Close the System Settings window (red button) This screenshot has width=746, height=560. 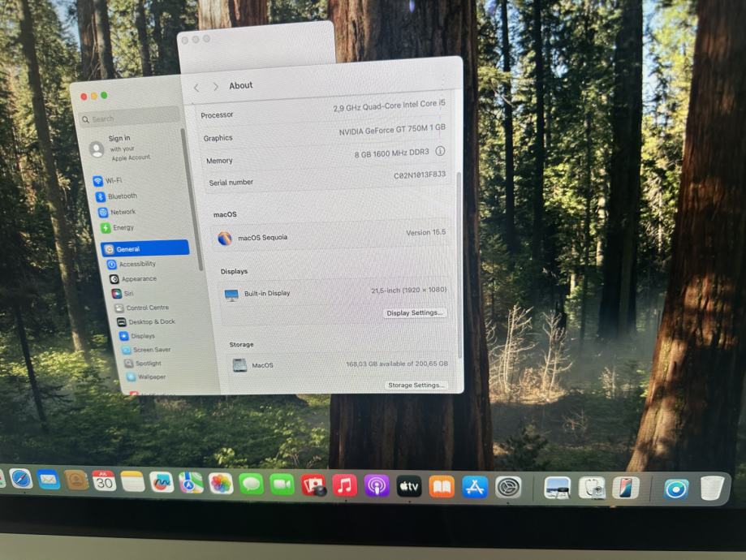84,97
